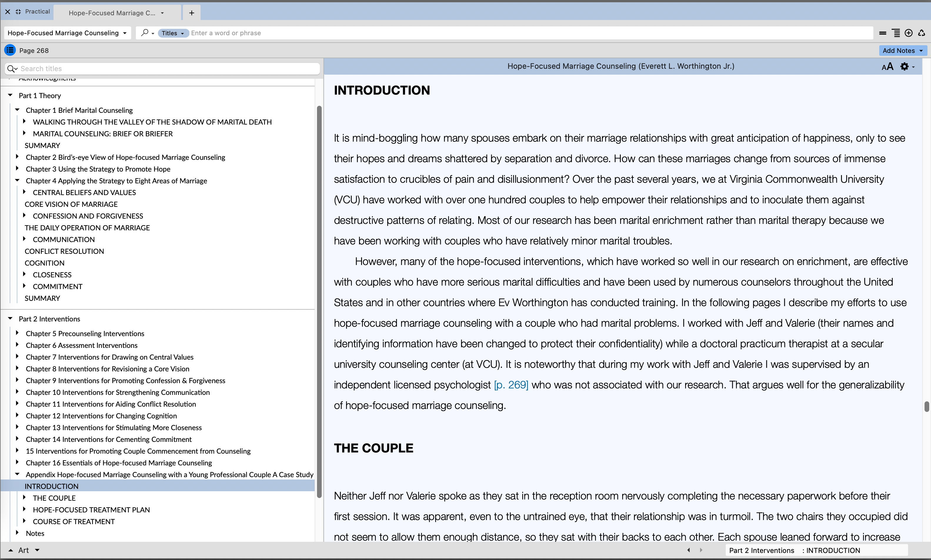Screen dimensions: 931x560
Task: Select Chapter 13 Stimulating More Closeness
Action: [114, 427]
